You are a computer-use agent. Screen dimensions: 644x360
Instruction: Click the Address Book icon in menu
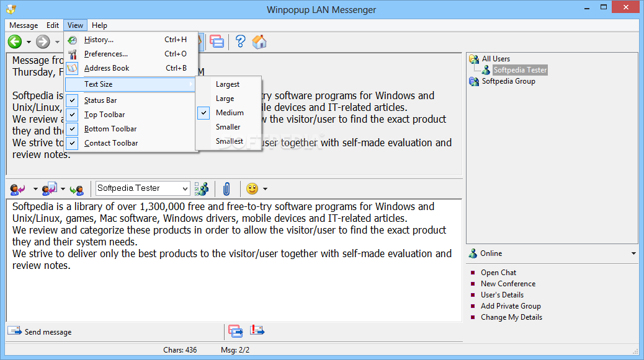click(x=73, y=69)
